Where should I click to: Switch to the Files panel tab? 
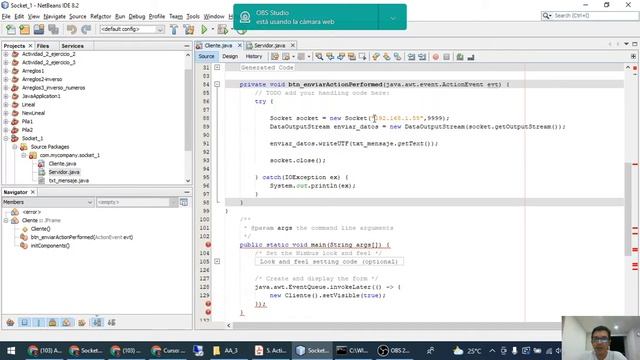coord(43,46)
